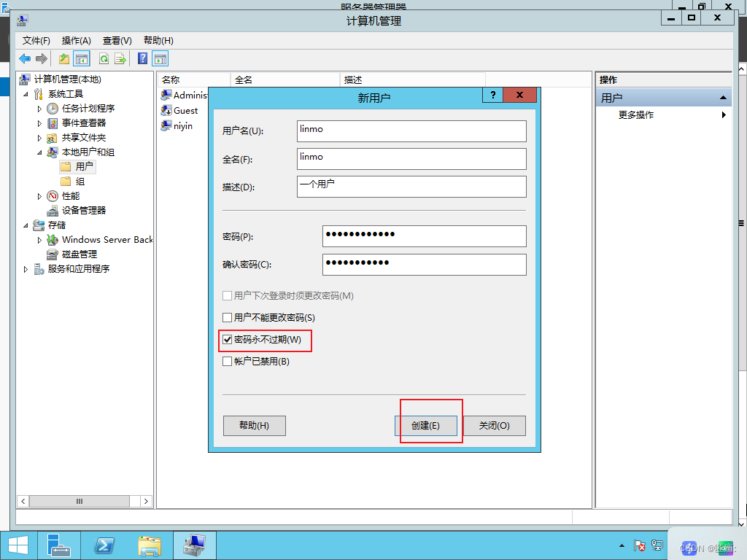
Task: Click the forward arrow toolbar icon
Action: coord(42,58)
